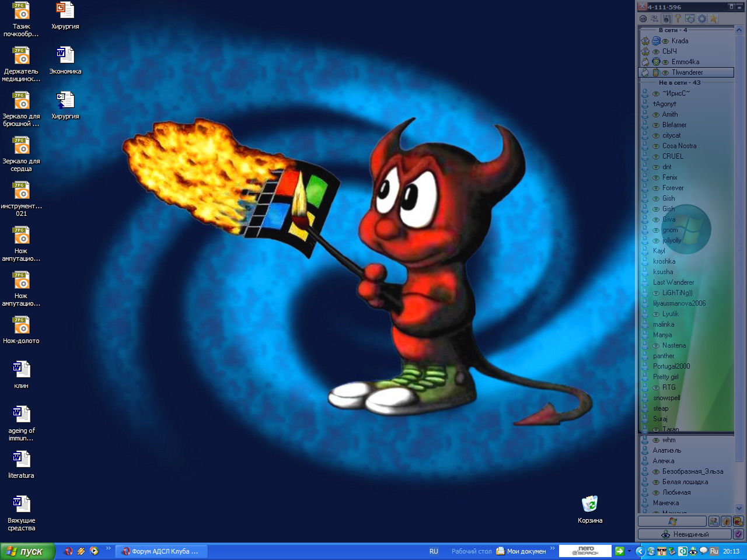Collapse the 'Не в сети - 43' group
The image size is (747, 560).
(x=679, y=83)
